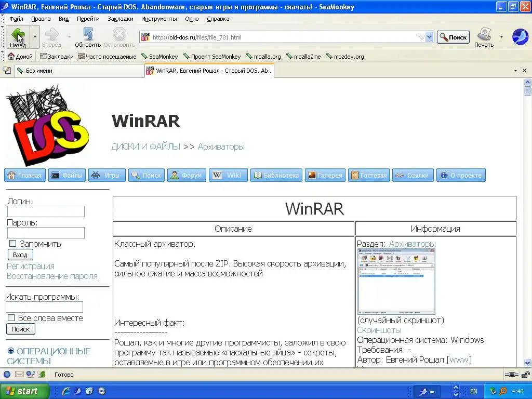The width and height of the screenshot is (532, 399).
Task: Close the current tab with X
Action: point(525,71)
